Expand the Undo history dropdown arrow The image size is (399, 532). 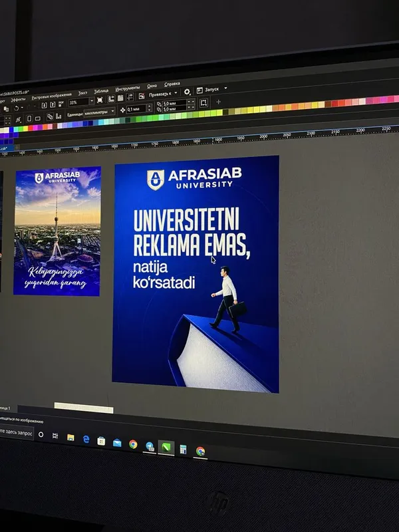(22, 108)
